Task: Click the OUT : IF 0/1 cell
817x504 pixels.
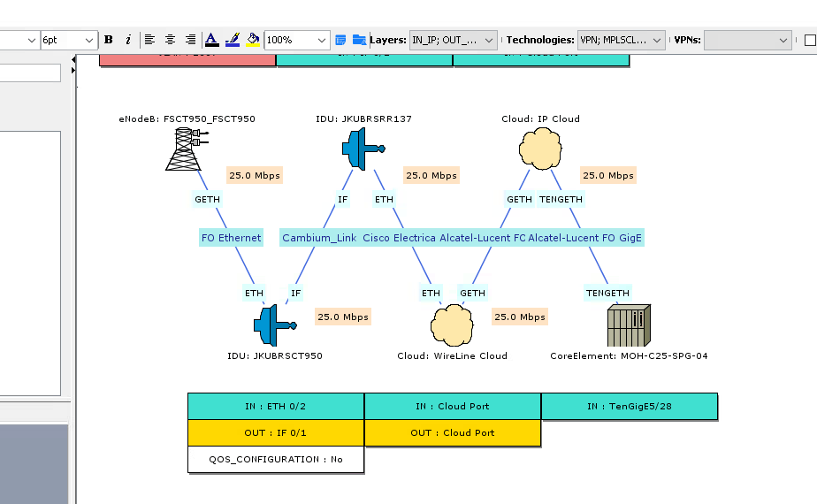Action: [x=275, y=433]
